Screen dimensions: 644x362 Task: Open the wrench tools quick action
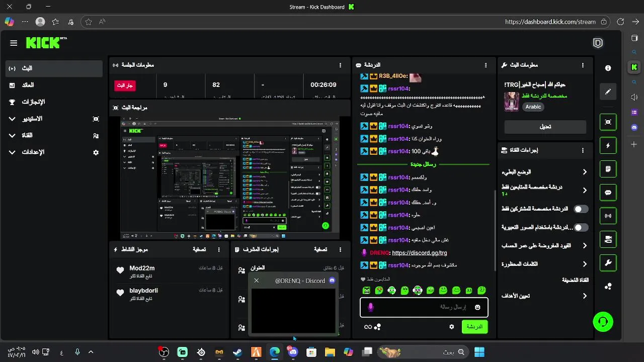coord(608,263)
